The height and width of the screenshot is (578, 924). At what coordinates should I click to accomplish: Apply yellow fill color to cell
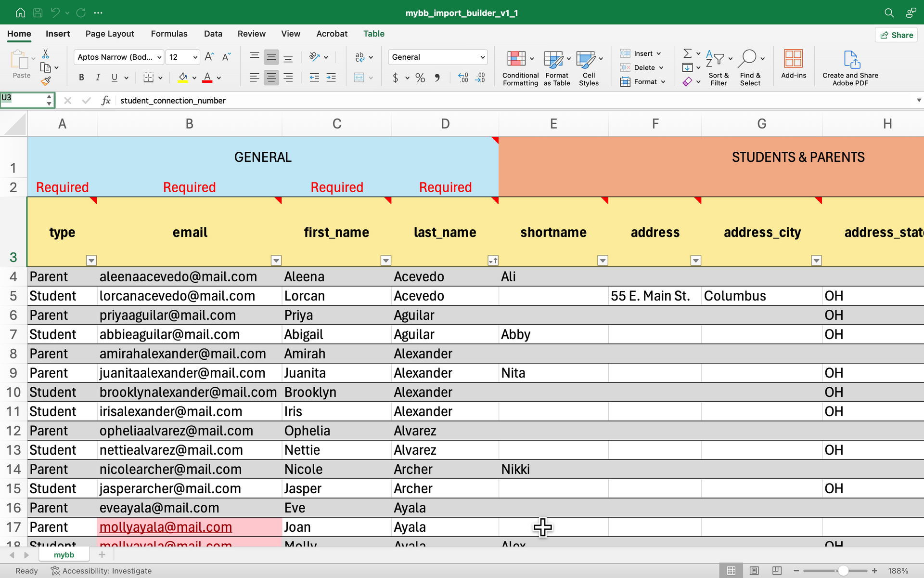(183, 78)
